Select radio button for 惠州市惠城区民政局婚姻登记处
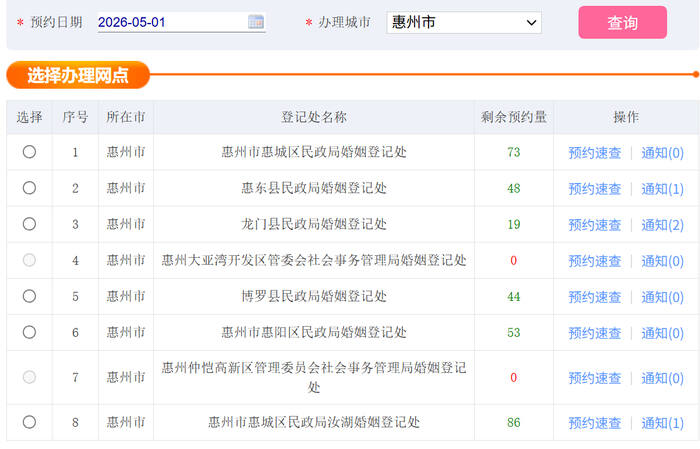 [29, 152]
